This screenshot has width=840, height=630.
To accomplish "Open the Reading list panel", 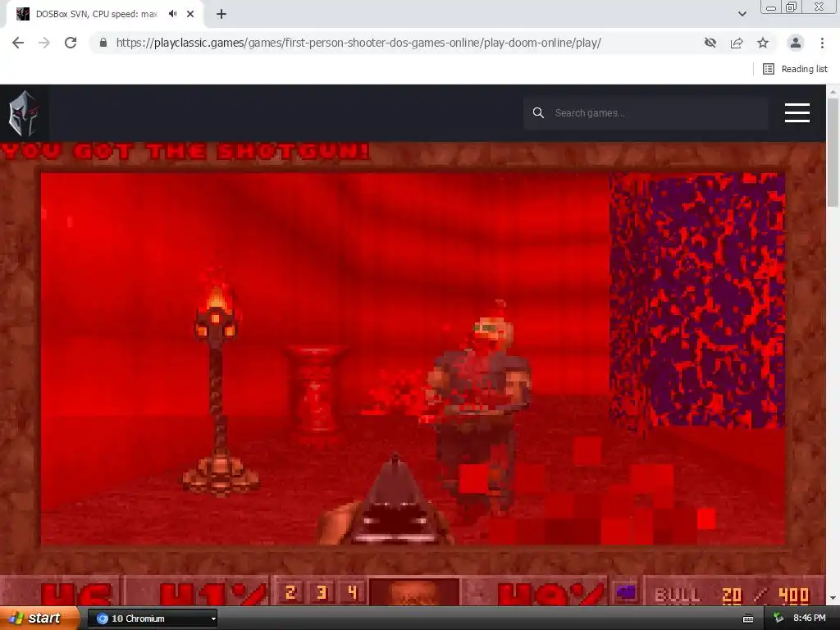I will click(795, 69).
